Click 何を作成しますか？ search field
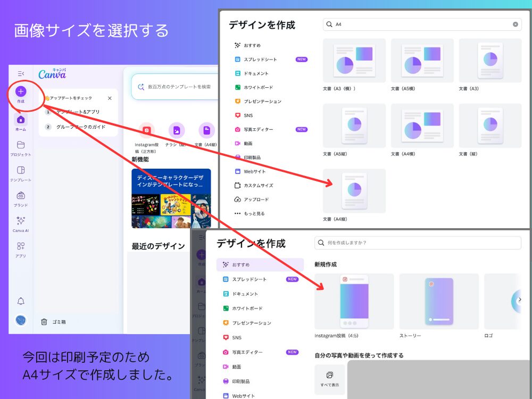Viewport: 532px width, 399px height. click(418, 243)
